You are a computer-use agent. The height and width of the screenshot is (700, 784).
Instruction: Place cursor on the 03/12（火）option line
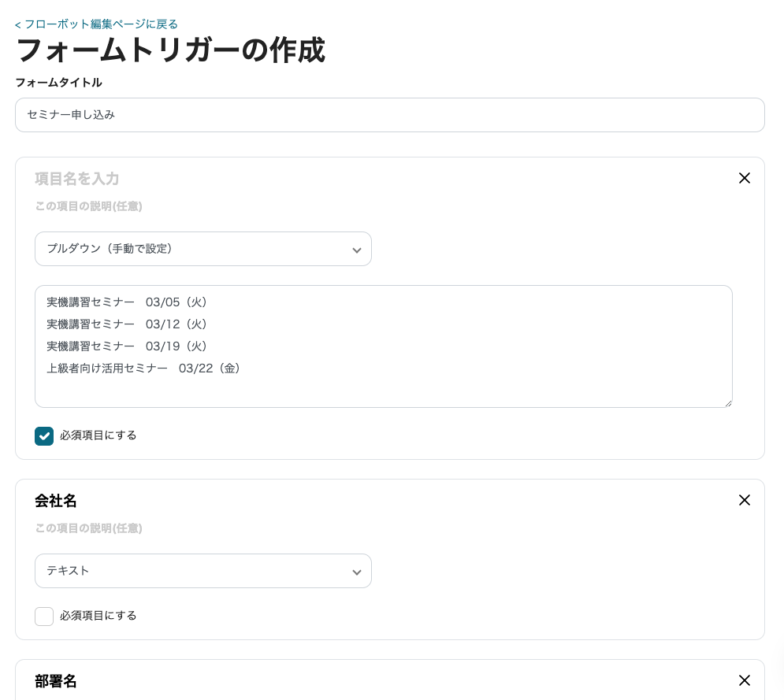pos(127,324)
